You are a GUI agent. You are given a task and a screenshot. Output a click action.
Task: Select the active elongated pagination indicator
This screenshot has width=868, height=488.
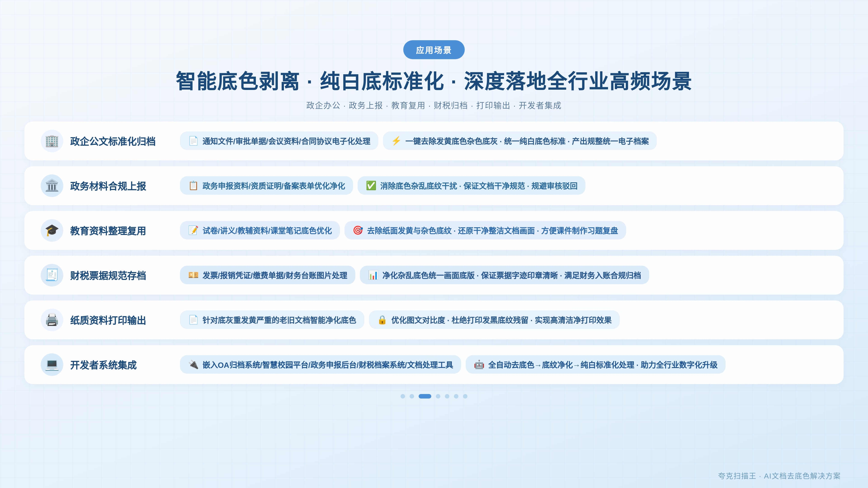tap(425, 396)
